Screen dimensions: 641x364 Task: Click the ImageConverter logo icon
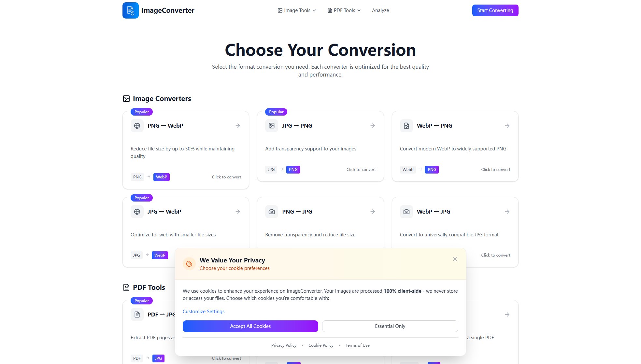coord(130,10)
